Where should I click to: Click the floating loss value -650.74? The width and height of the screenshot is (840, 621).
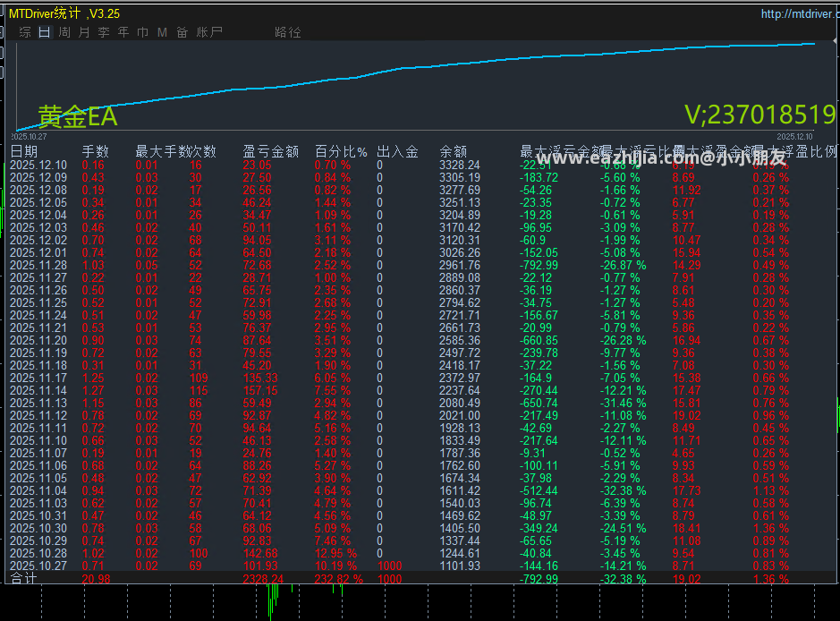click(539, 403)
